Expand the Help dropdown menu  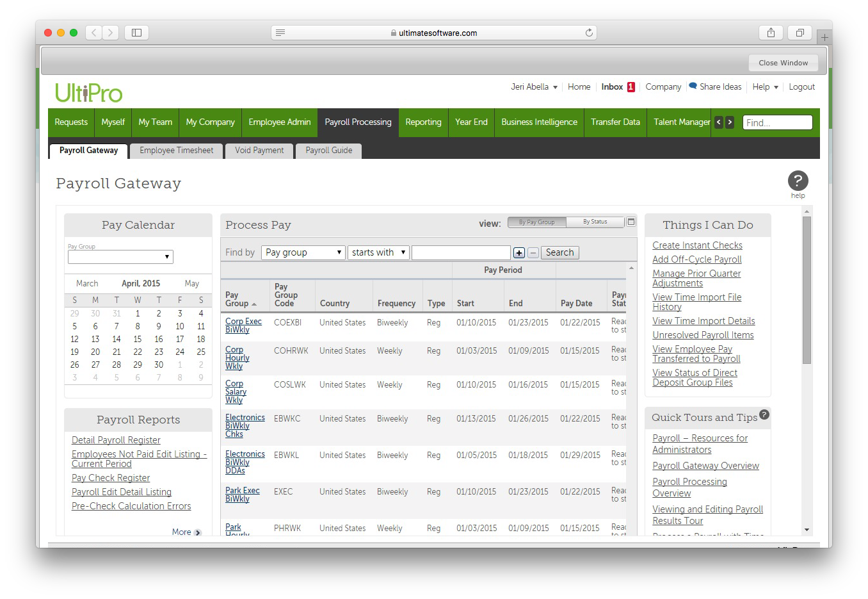(x=765, y=87)
